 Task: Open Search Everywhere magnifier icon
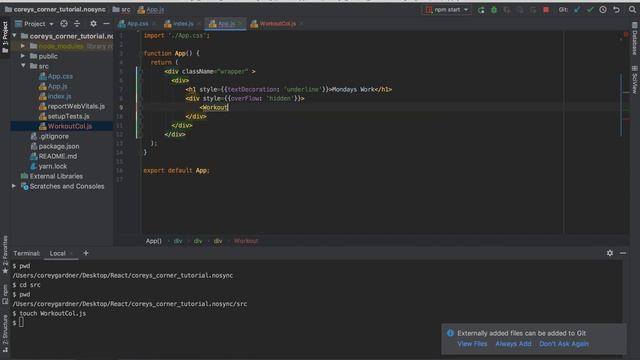[632, 10]
